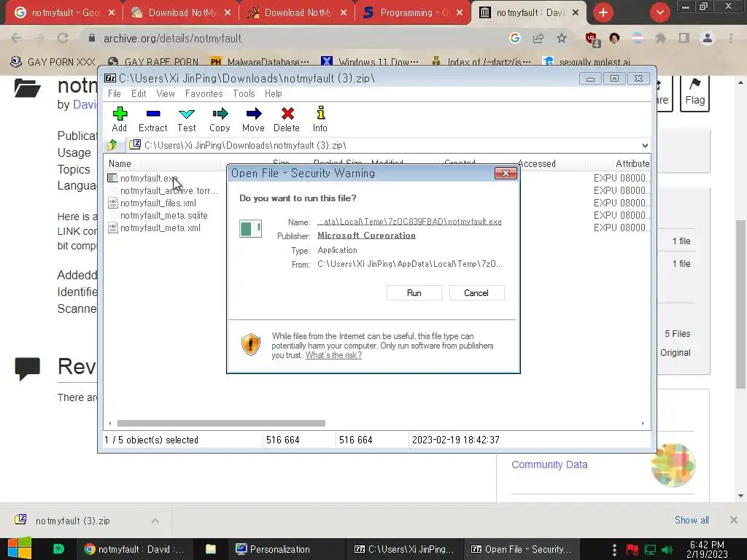Open the Microsoft Corporation publisher link
The height and width of the screenshot is (560, 747).
[366, 236]
